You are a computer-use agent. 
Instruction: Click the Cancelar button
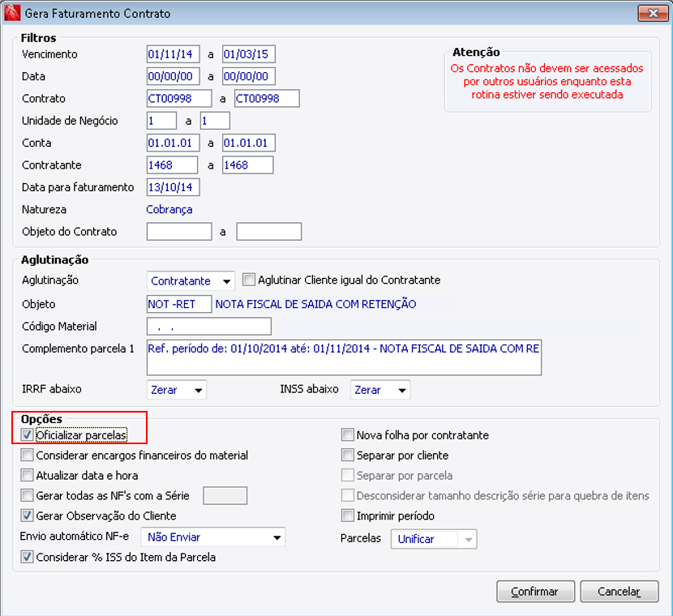click(619, 592)
